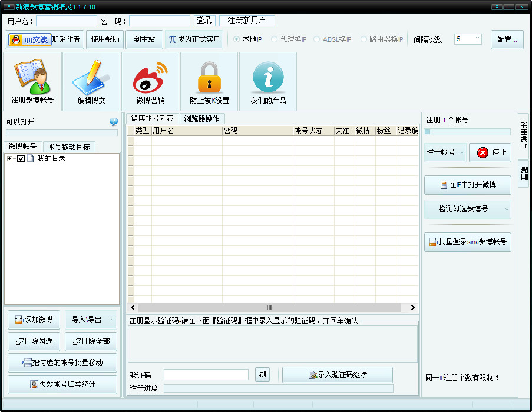Click 在IE中打开微博 button
This screenshot has height=412, width=532.
(x=468, y=185)
